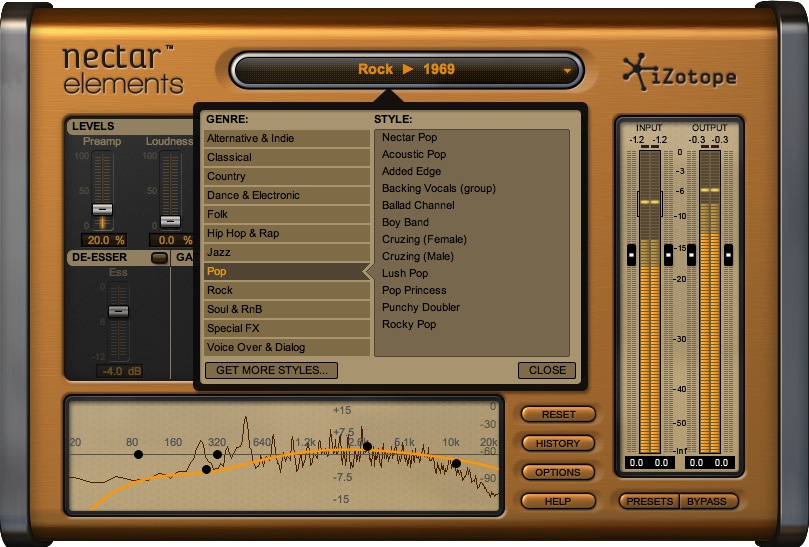Image resolution: width=809 pixels, height=547 pixels.
Task: Click the EQ node near 10k
Action: tap(456, 463)
